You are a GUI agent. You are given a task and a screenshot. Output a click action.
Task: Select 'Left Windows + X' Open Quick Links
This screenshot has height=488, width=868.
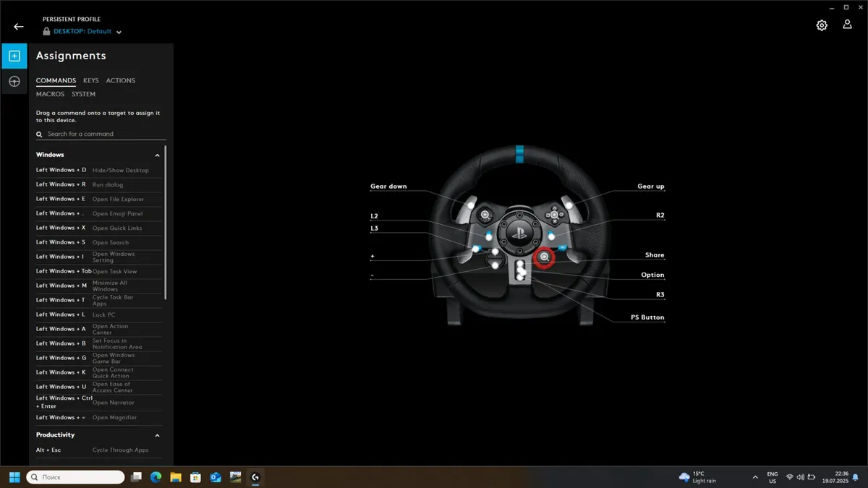click(x=99, y=228)
